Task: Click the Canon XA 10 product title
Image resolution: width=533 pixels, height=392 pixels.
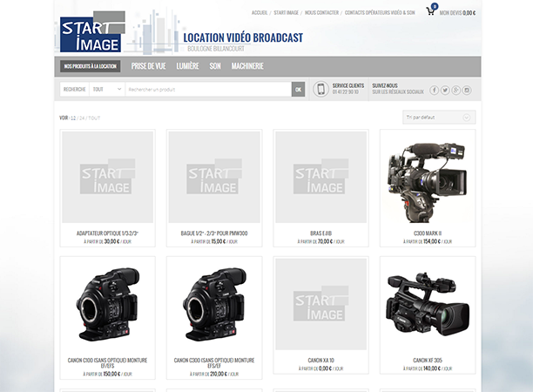Action: 320,360
